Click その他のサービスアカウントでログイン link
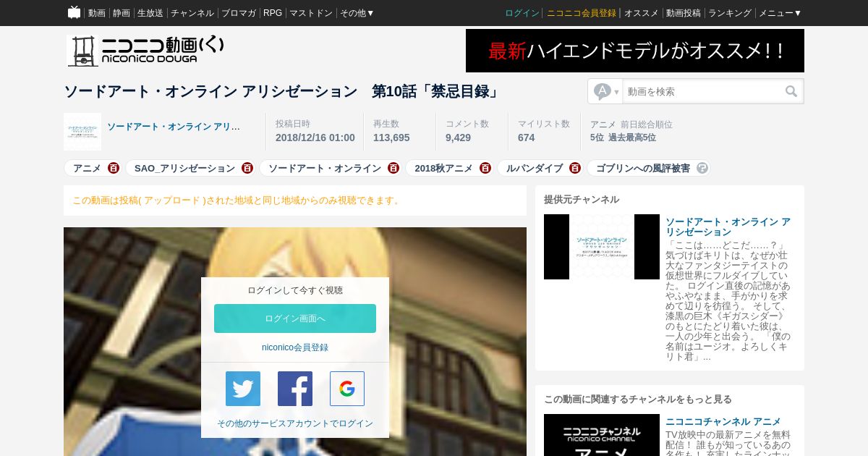This screenshot has width=868, height=456. tap(295, 423)
